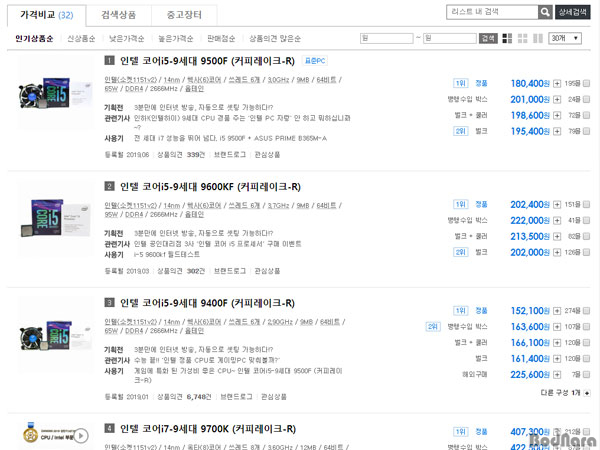The image size is (600, 450).
Task: Open the 9600KF 사용기 필드테스트 article
Action: pos(167,254)
